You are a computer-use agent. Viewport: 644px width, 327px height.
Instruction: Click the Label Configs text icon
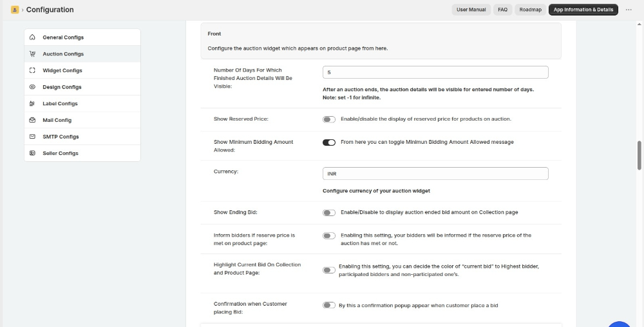32,103
